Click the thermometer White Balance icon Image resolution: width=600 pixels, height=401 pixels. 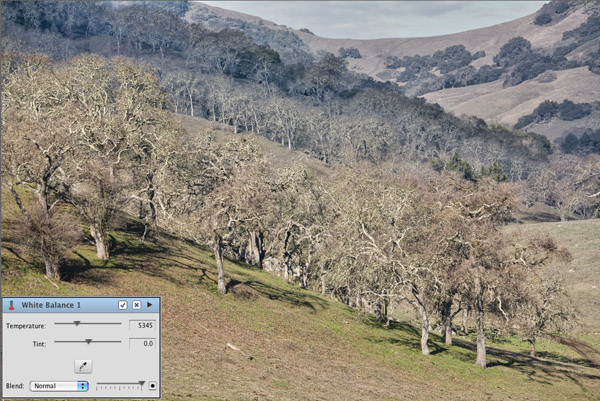(11, 305)
